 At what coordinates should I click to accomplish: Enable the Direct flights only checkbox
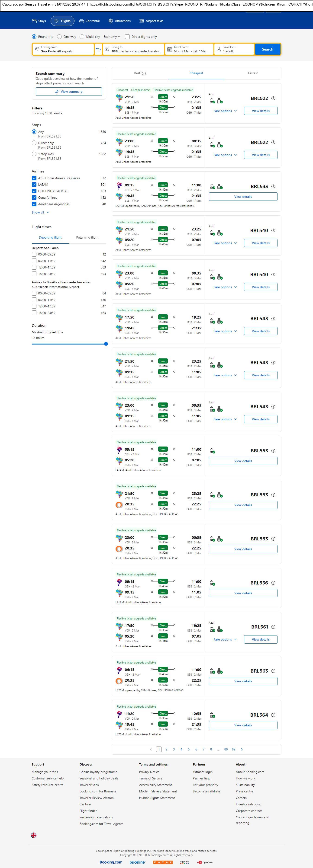[127, 37]
